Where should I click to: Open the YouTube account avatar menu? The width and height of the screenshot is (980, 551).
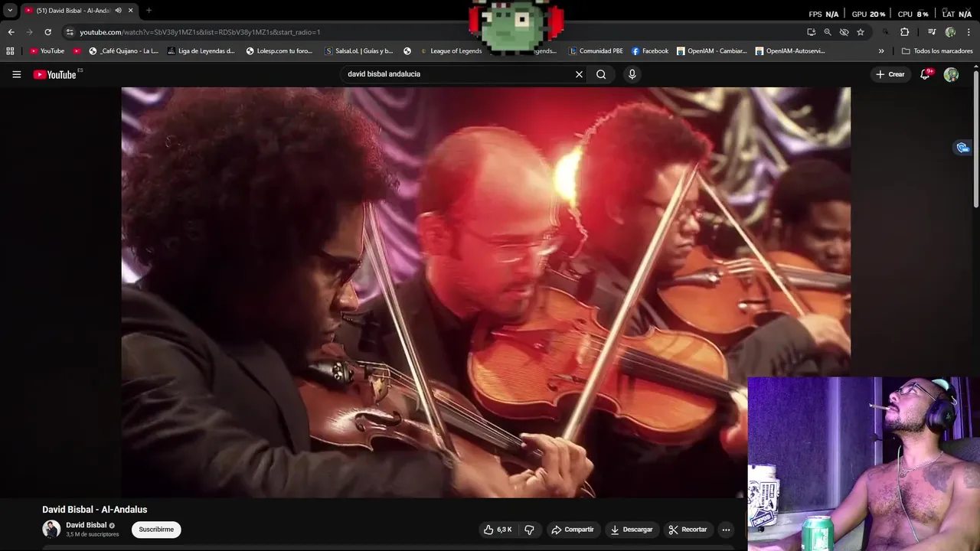point(951,74)
